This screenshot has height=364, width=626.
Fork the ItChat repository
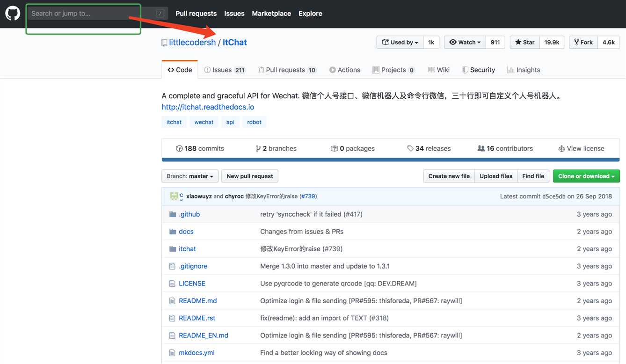[583, 42]
